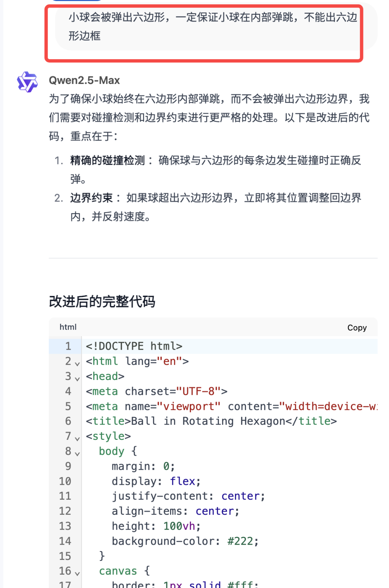Collapse the html tag fold arrow on line 2
This screenshot has width=389, height=588.
pos(77,364)
